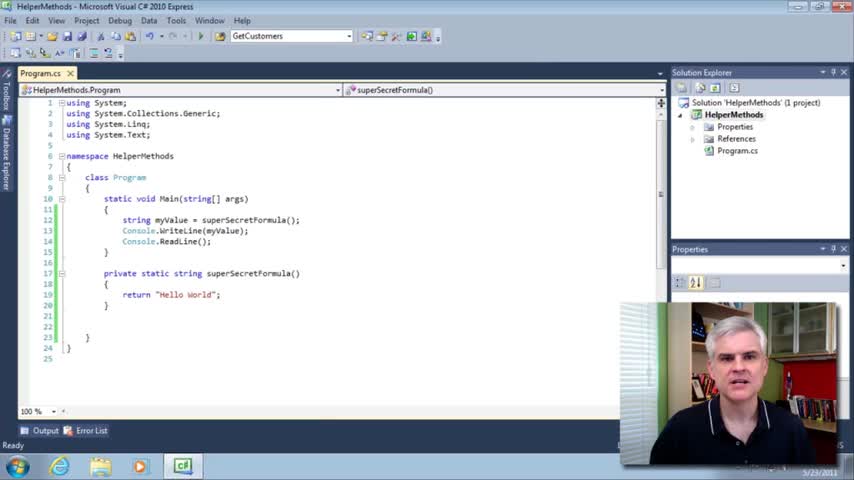Screen dimensions: 854x480
Task: Click the Open File folder icon
Action: tap(52, 37)
